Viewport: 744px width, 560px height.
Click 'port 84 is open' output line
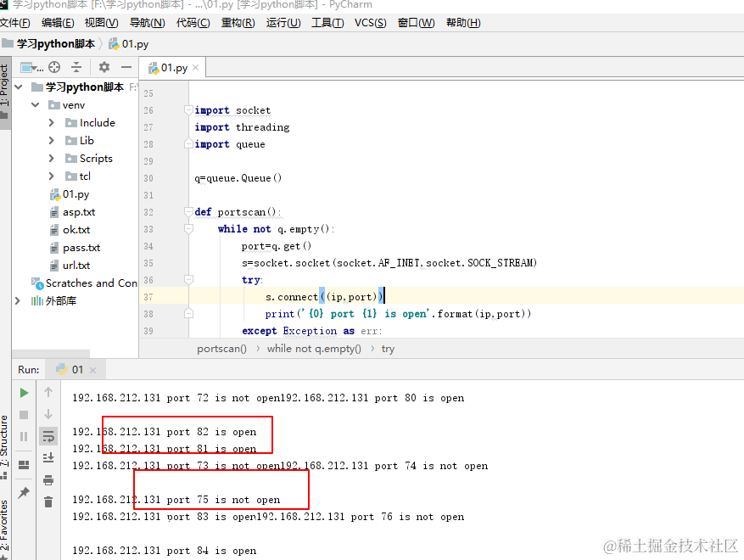(165, 551)
